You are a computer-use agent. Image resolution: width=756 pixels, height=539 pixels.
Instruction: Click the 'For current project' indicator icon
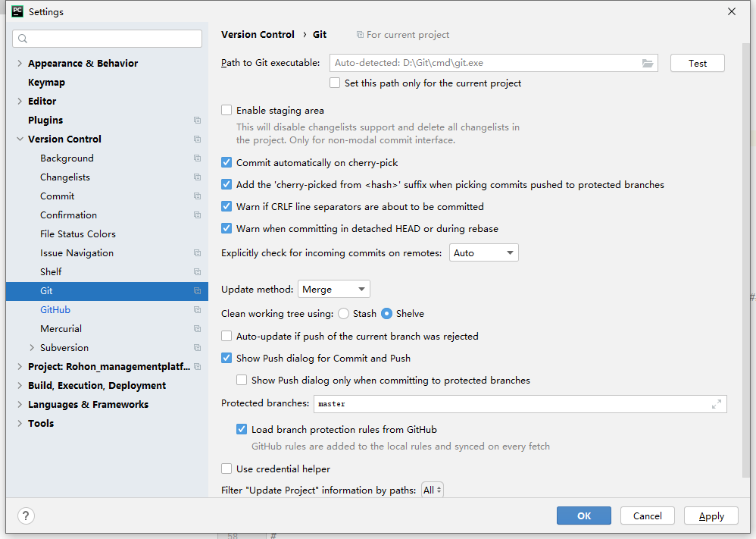(360, 35)
